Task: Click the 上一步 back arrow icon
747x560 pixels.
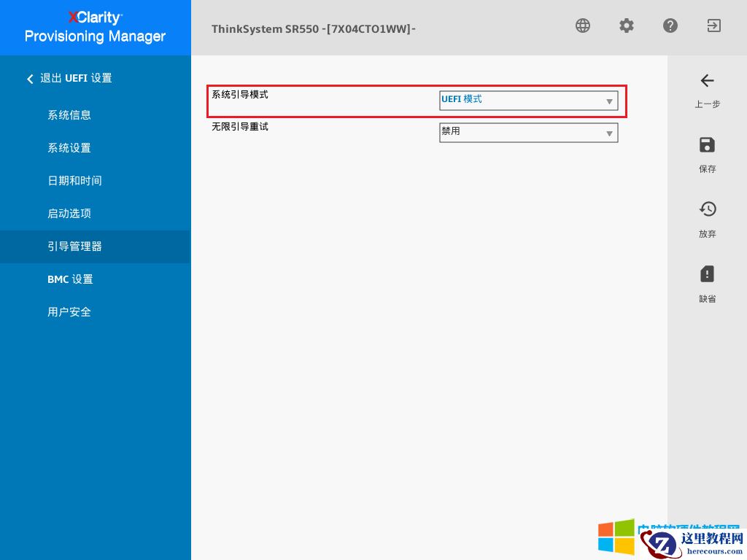Action: pyautogui.click(x=707, y=81)
